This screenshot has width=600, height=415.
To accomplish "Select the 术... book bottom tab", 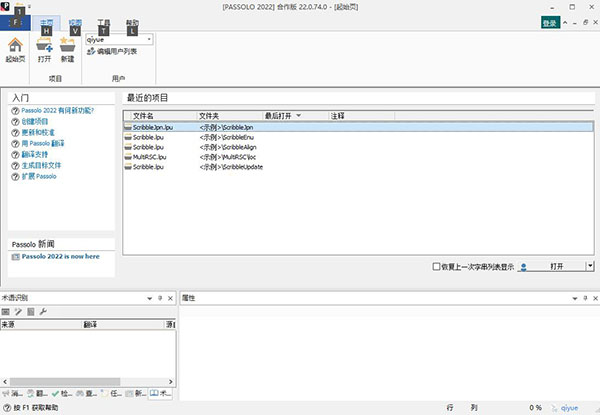I will click(160, 393).
